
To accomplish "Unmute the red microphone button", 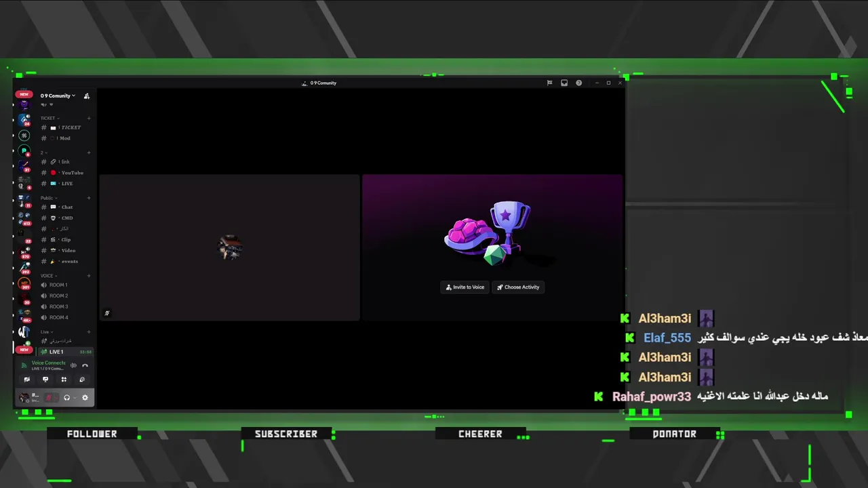I will pyautogui.click(x=49, y=398).
